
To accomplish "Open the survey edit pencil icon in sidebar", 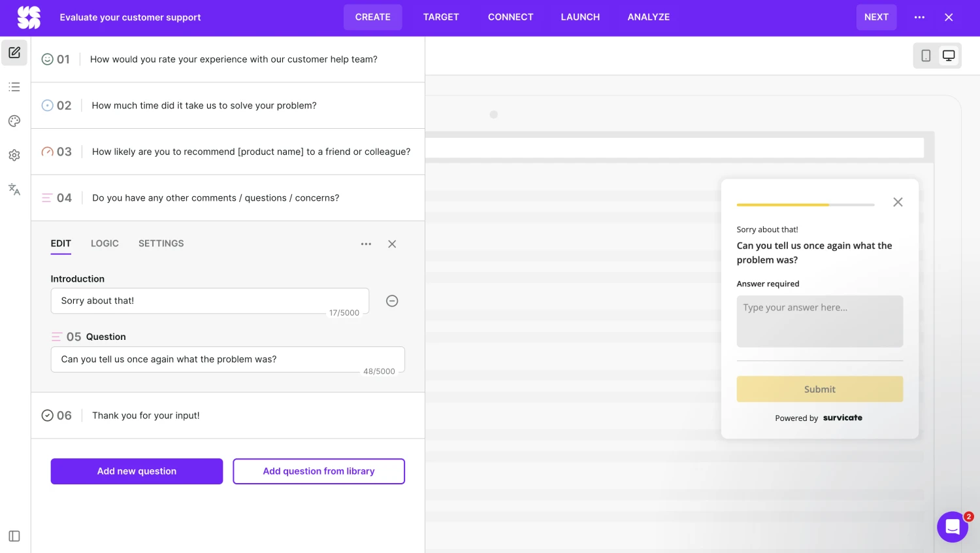I will [14, 52].
